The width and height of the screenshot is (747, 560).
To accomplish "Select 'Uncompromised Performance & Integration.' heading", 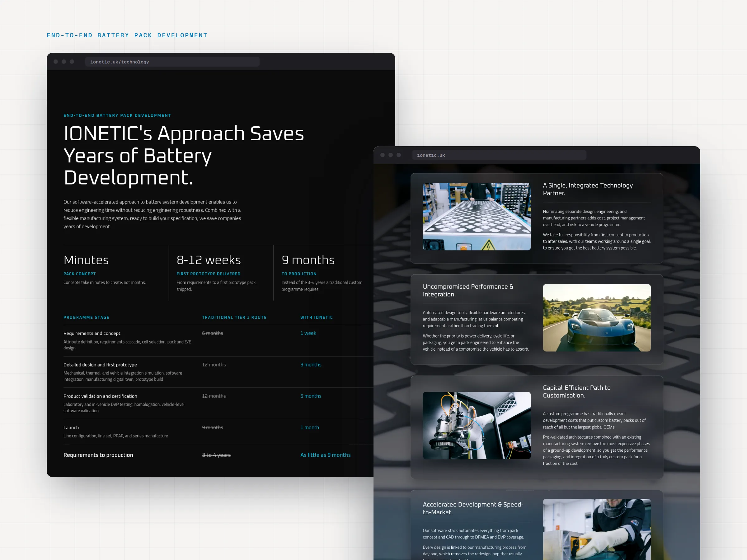I will 468,290.
